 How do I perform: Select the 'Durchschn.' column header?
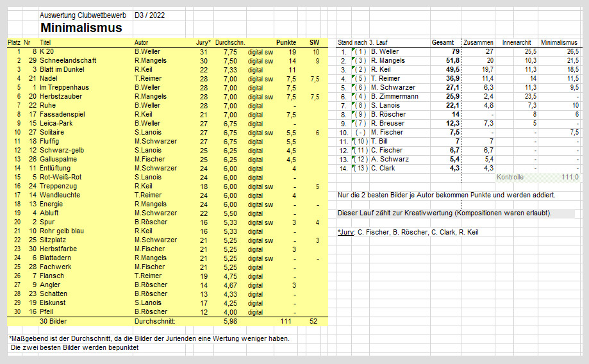230,42
